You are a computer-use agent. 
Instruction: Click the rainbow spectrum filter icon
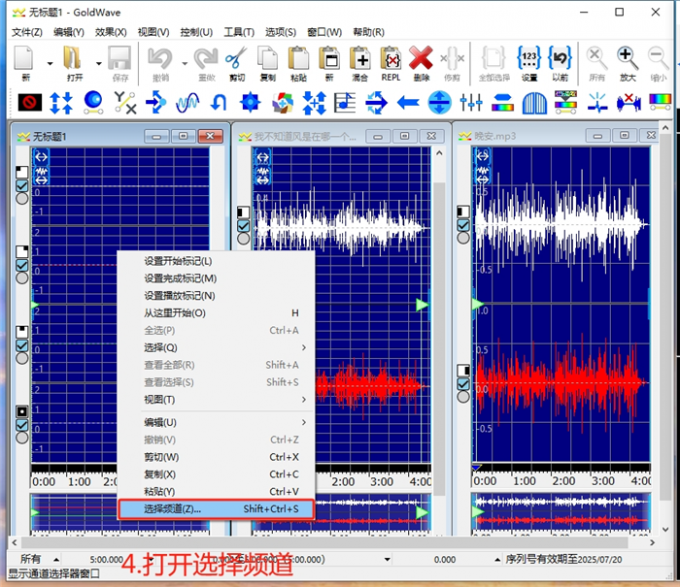click(x=660, y=102)
